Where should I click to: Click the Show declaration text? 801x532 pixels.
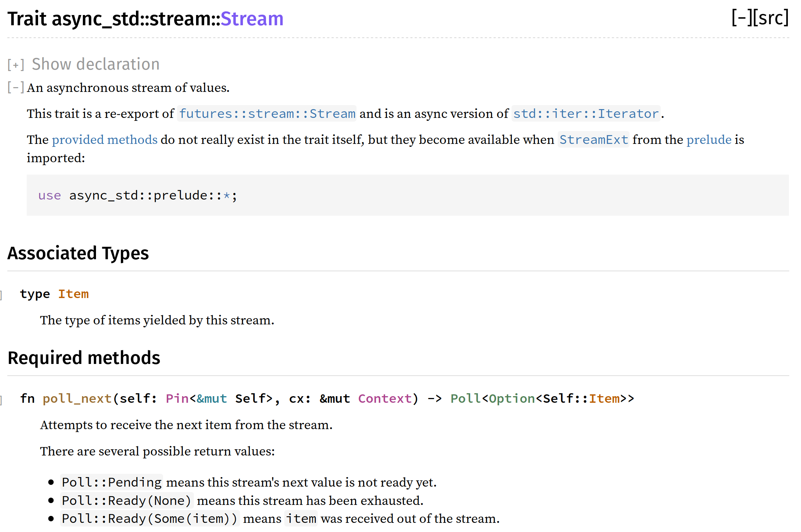click(x=96, y=64)
